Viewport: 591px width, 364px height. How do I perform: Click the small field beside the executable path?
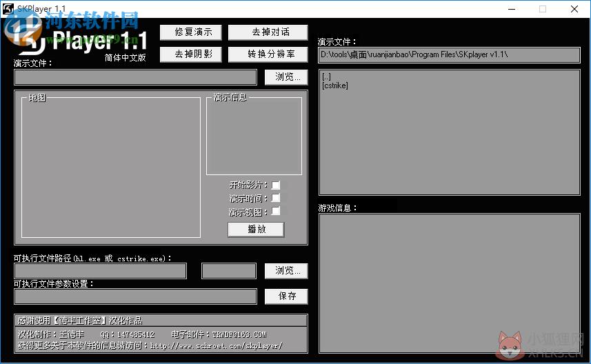(229, 272)
